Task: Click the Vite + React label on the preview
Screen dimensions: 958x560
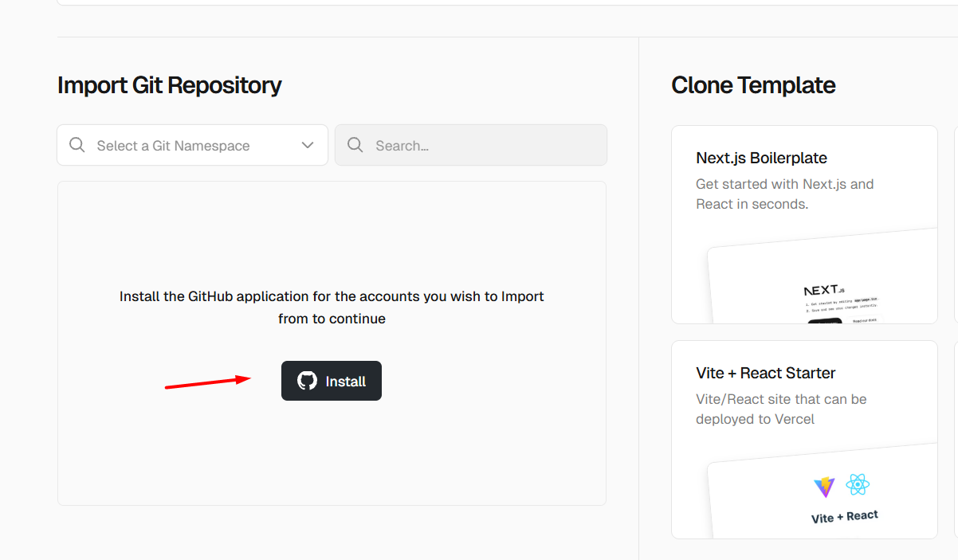Action: pos(843,515)
